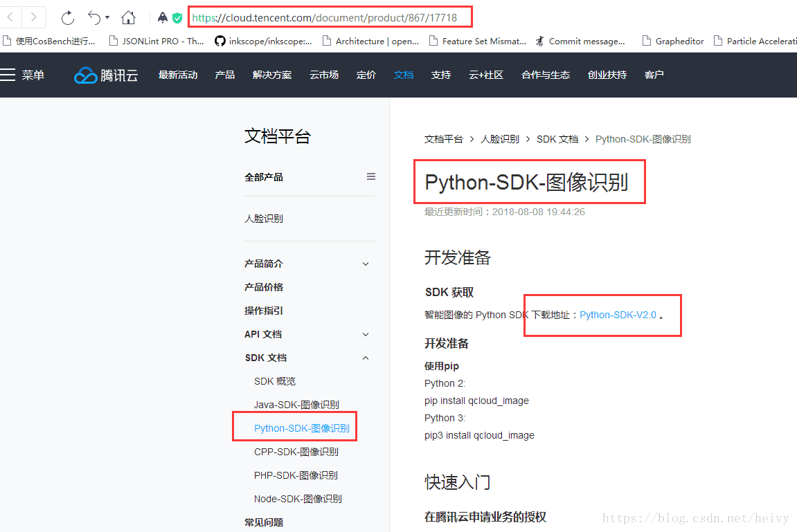Open the 使用CosBench进行 bookmark
The image size is (797, 532).
[x=49, y=41]
